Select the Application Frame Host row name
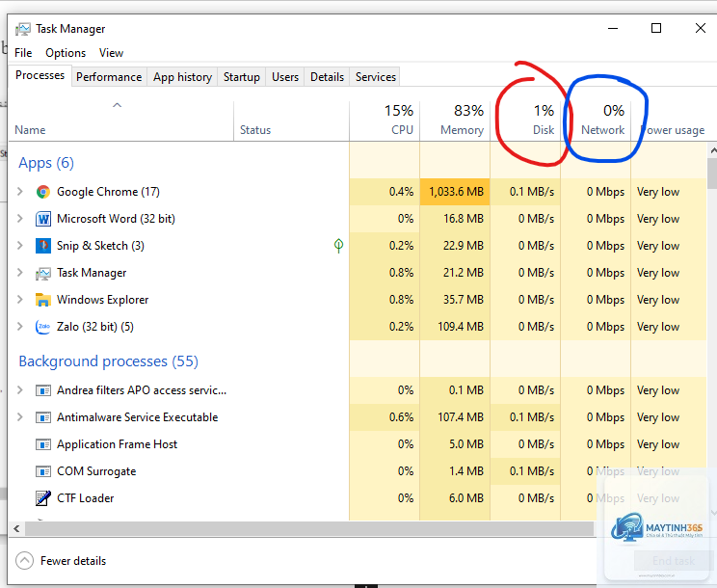The image size is (717, 588). click(117, 444)
